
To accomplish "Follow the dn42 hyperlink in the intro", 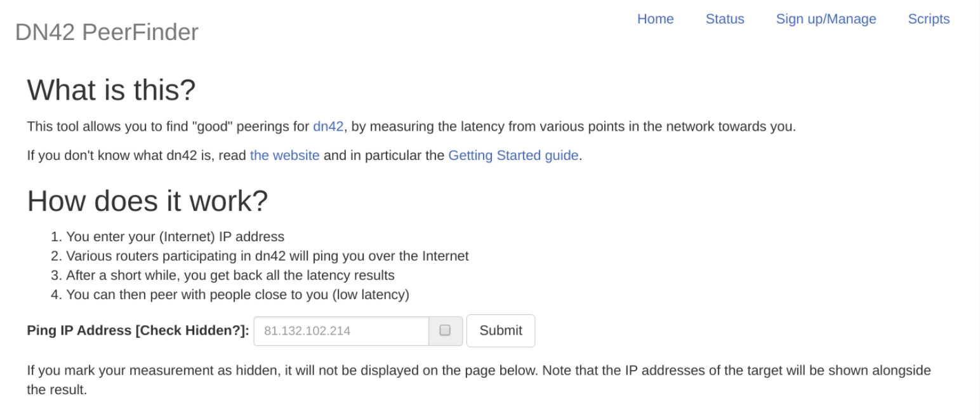I will (328, 126).
